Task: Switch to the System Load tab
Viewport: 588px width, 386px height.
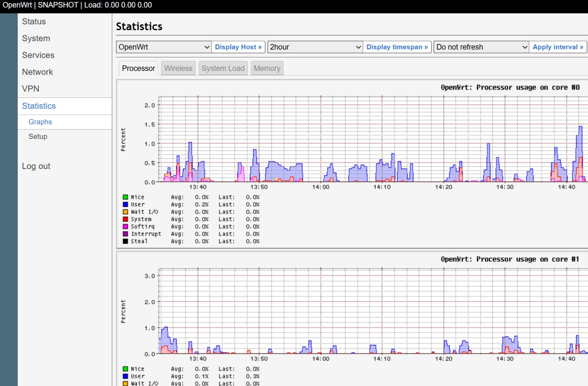Action: tap(223, 69)
